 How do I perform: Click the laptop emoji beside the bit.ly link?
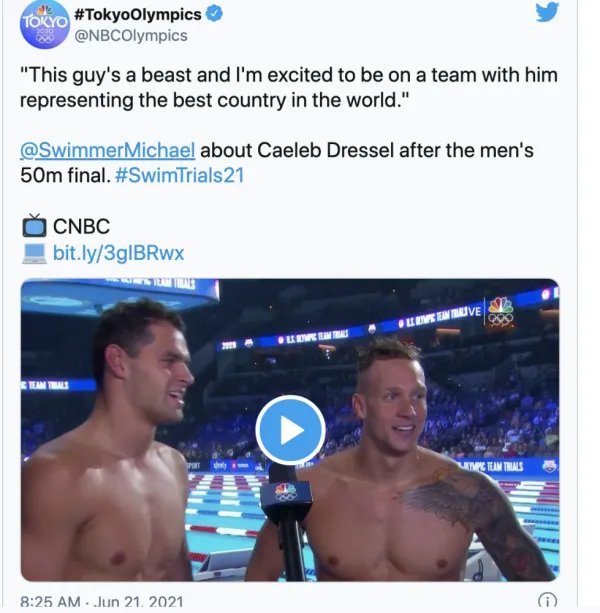tap(34, 252)
